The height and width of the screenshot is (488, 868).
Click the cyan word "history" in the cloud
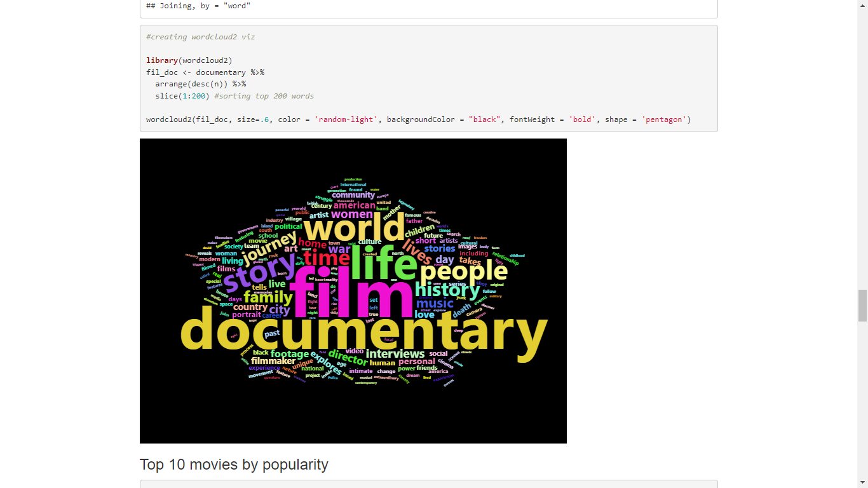(447, 290)
